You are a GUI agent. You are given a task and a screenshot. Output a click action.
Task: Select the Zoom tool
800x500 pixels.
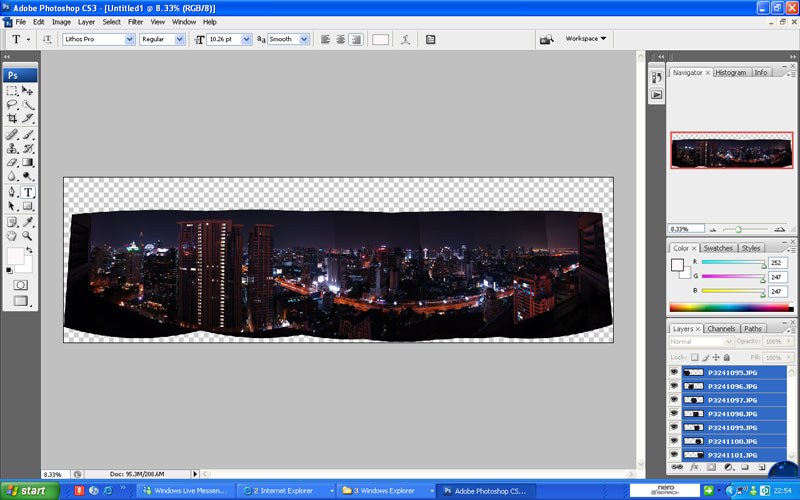[28, 236]
